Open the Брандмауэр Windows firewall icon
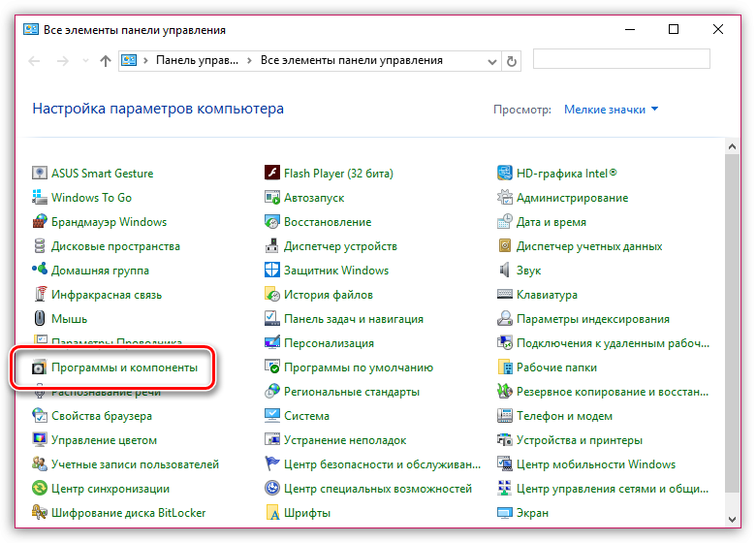The height and width of the screenshot is (543, 756). [40, 221]
